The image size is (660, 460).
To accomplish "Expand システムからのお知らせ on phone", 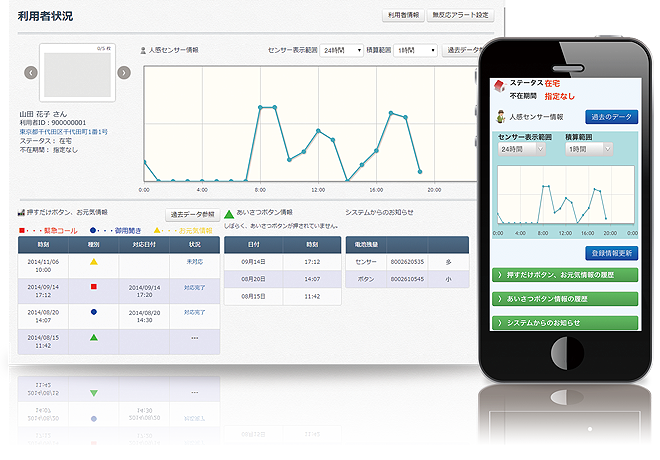I will click(565, 323).
